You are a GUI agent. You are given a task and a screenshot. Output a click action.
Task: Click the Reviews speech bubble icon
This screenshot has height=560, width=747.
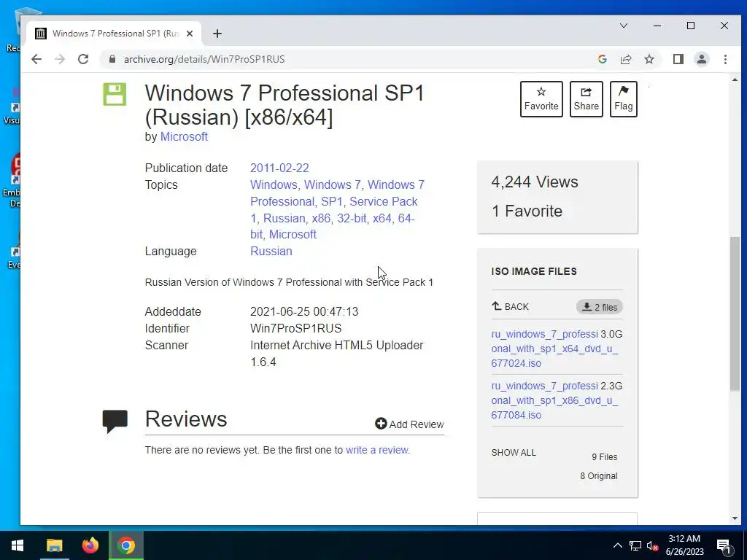point(115,421)
